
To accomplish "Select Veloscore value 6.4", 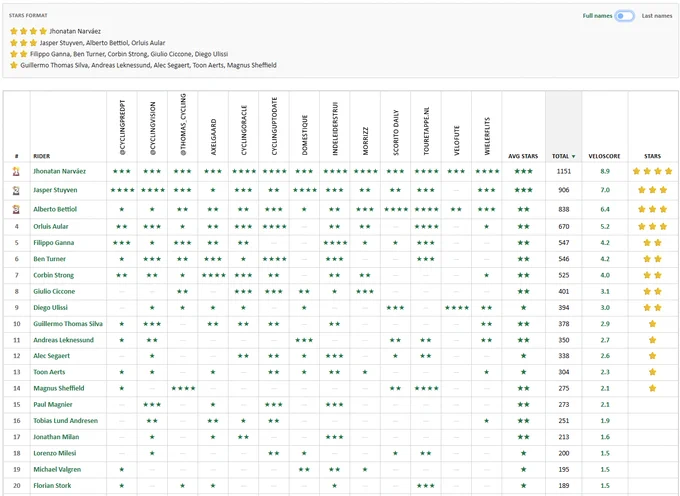I will [x=605, y=209].
